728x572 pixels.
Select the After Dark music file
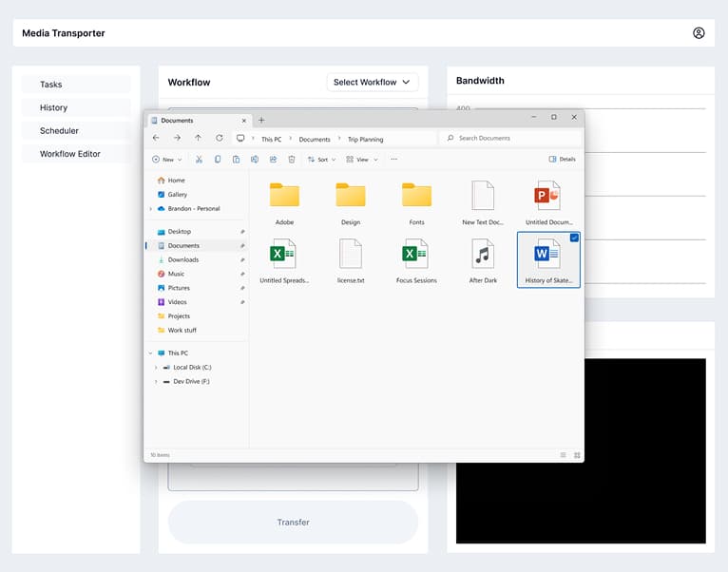(x=483, y=261)
